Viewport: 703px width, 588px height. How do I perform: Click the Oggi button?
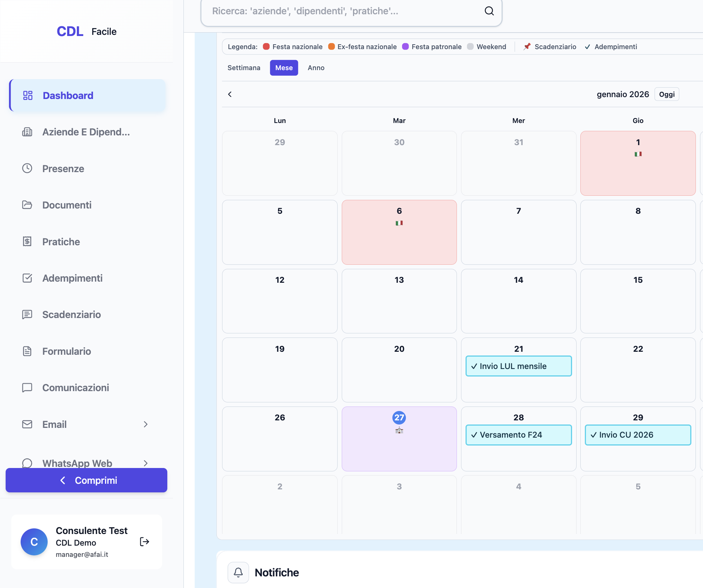pos(667,94)
